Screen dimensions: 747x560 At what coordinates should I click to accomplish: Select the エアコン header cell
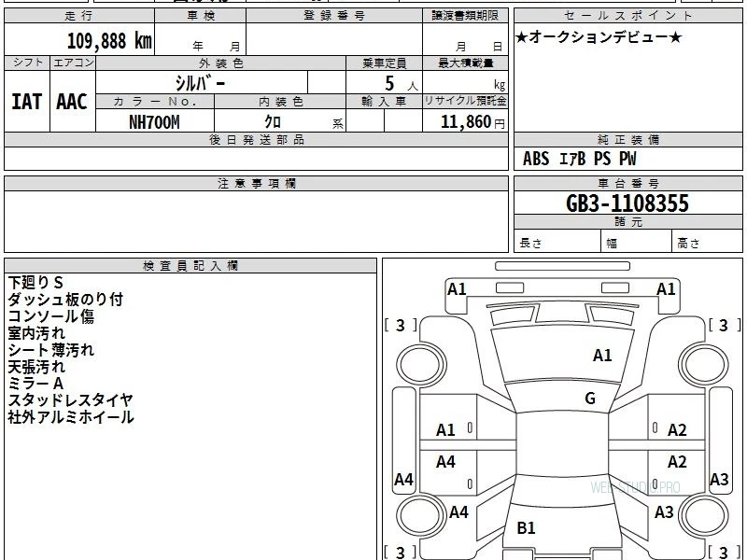tap(73, 63)
